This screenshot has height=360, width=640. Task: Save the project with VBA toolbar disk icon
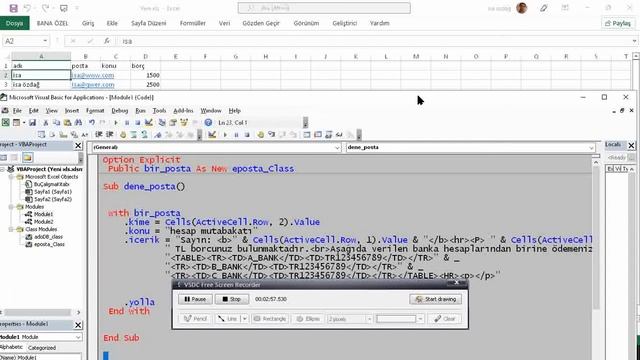(x=33, y=122)
